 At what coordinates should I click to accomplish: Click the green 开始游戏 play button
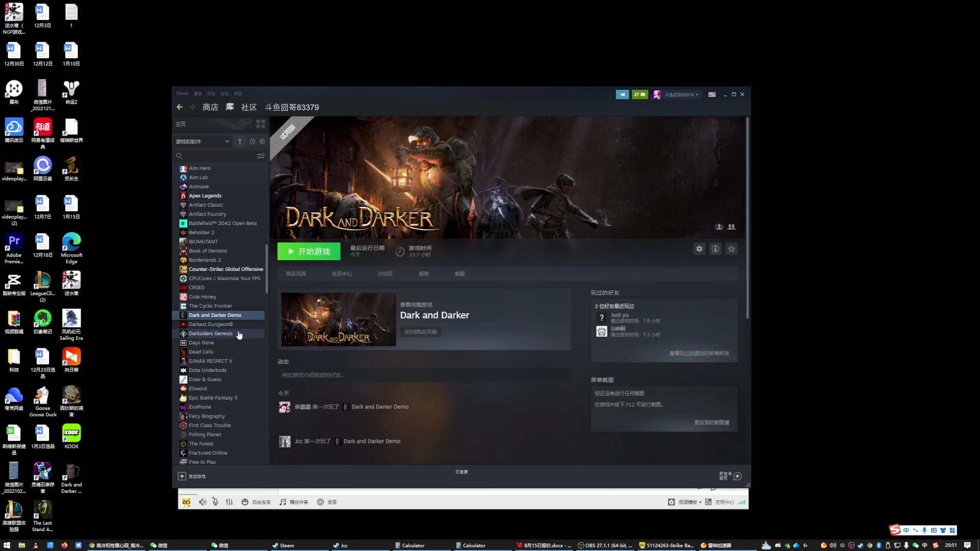309,252
